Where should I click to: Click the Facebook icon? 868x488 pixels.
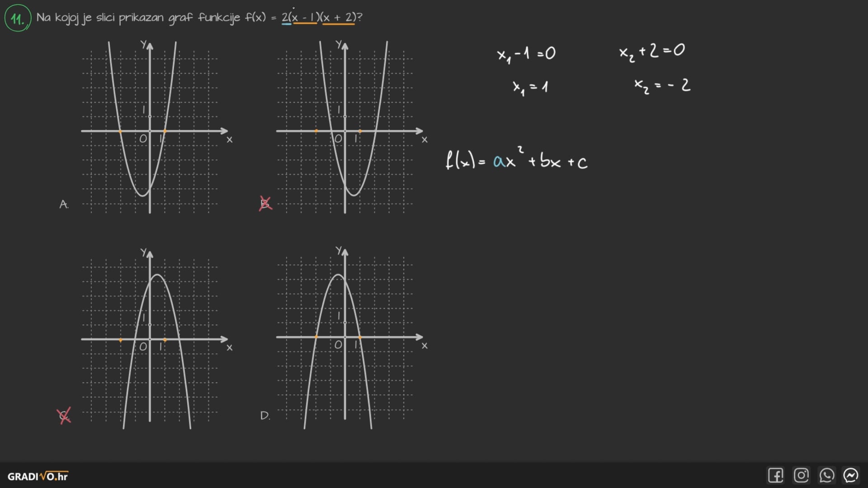tap(776, 475)
